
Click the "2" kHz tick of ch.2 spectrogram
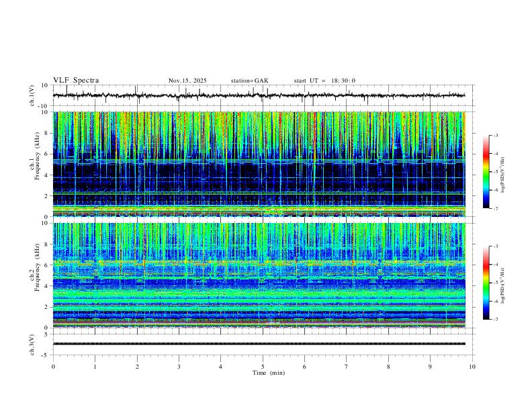[46, 307]
